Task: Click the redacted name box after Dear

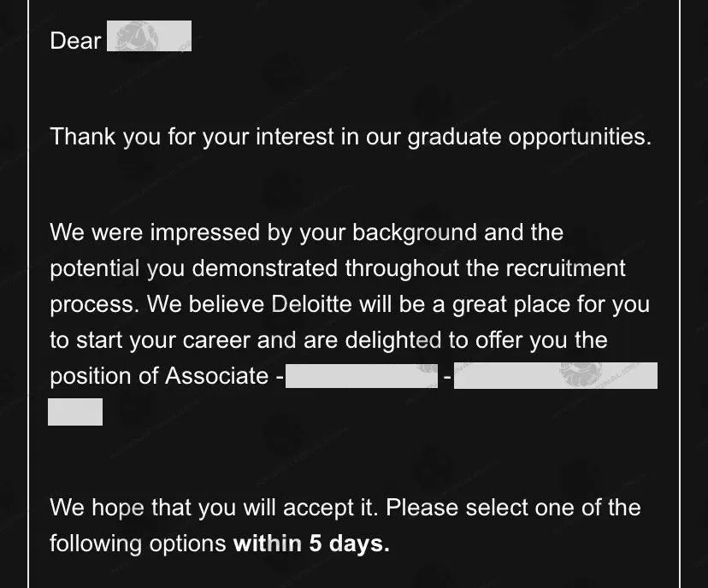Action: pos(149,36)
